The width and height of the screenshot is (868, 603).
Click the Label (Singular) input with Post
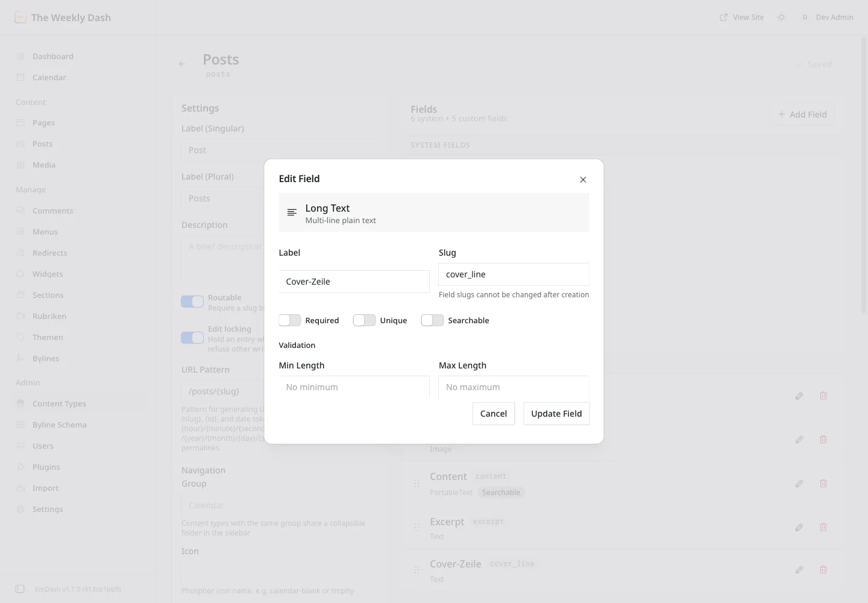pyautogui.click(x=279, y=150)
